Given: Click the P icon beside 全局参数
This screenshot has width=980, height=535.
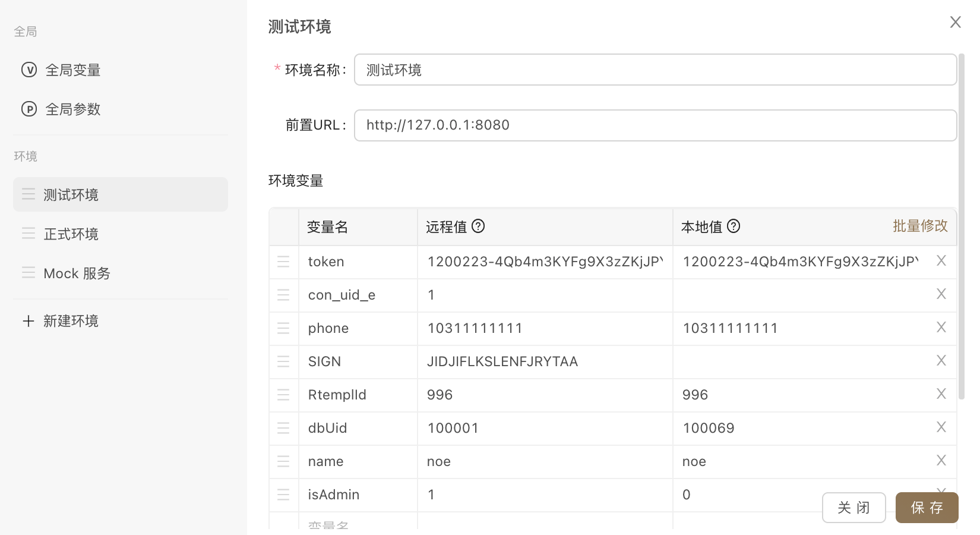Looking at the screenshot, I should [x=29, y=109].
